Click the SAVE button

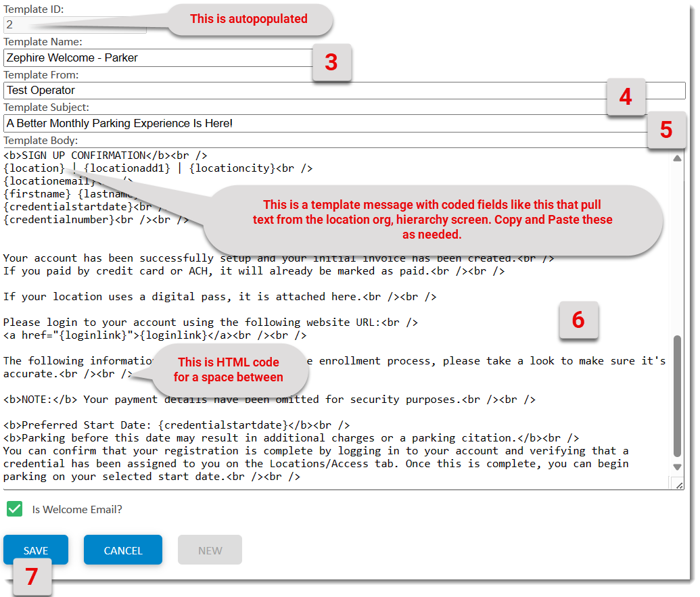tap(36, 550)
